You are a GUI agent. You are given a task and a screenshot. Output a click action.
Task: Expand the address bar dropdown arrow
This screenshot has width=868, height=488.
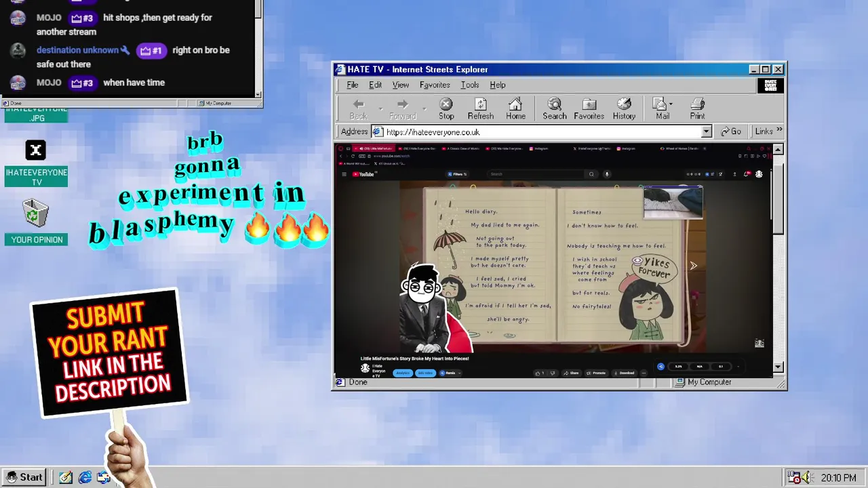point(706,131)
